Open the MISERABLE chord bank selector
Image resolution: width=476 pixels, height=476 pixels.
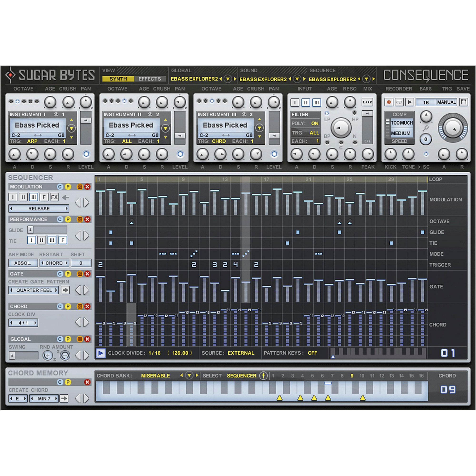coord(189,376)
